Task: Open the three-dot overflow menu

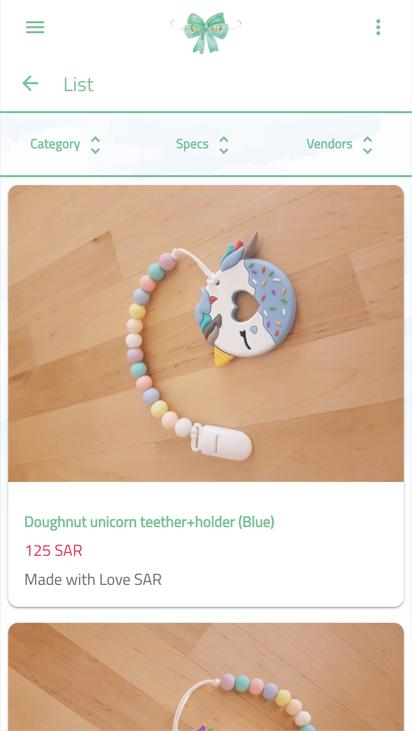Action: coord(378,27)
